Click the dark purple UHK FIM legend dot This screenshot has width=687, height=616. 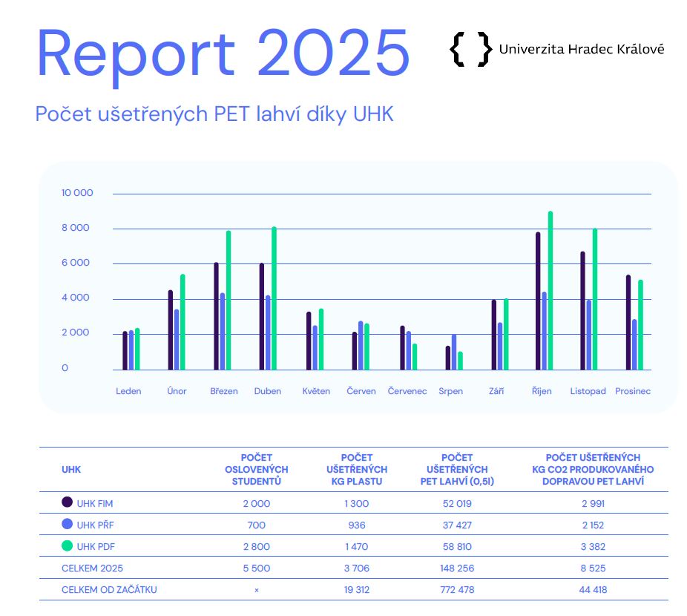click(67, 502)
